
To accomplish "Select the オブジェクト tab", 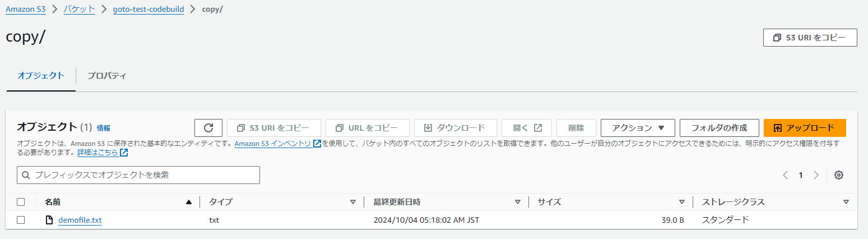I will point(41,76).
